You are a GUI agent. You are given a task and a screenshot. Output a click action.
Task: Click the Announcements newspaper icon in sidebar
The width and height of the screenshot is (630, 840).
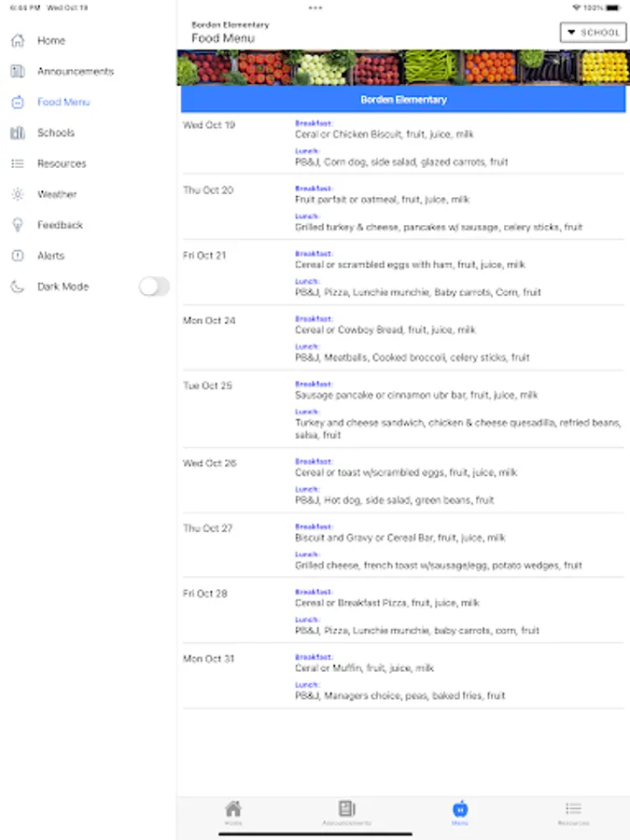(17, 71)
